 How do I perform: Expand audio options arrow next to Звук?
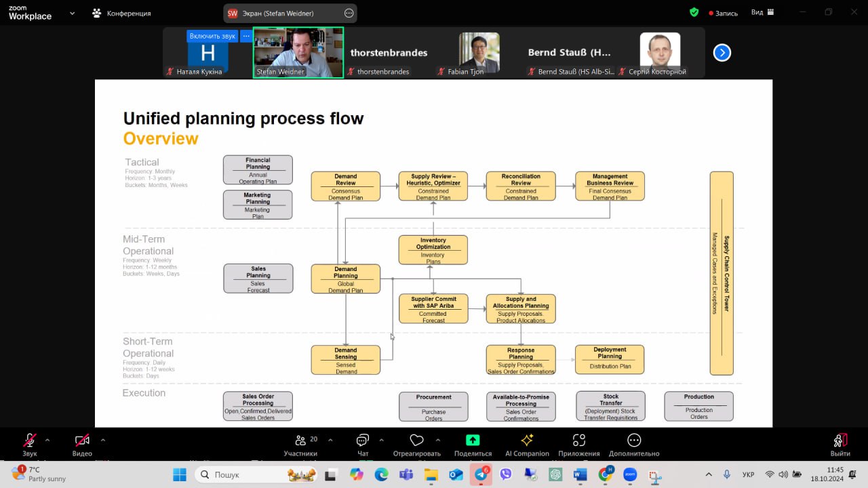pos(47,440)
